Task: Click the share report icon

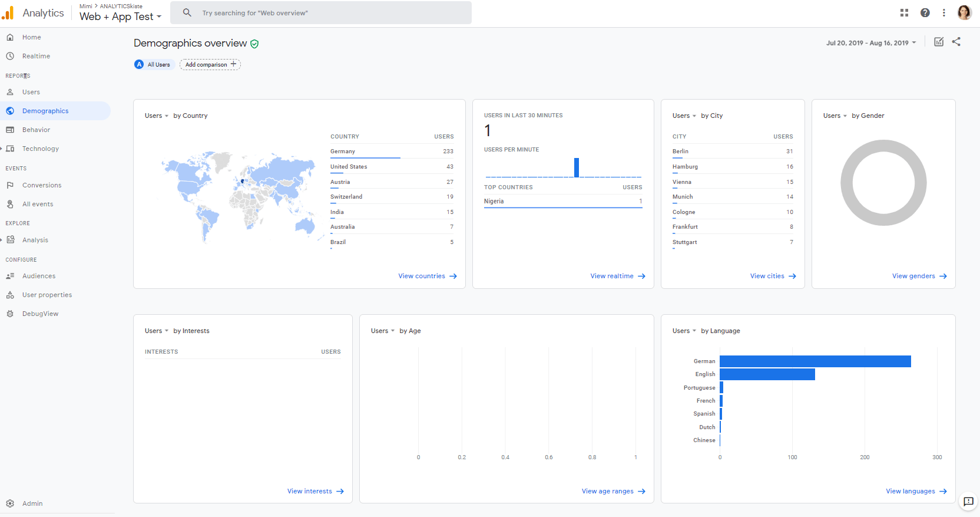Action: [x=956, y=42]
